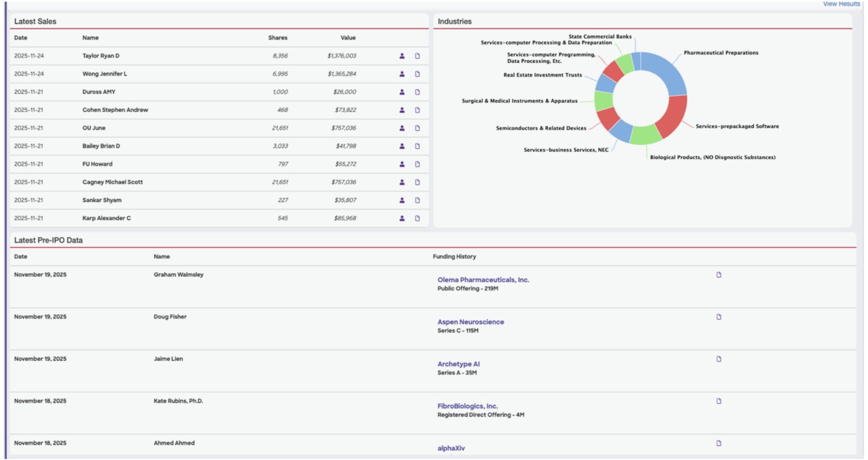Select Pharmaceutical Preparations blue donut segment
This screenshot has height=460, width=868.
point(667,69)
